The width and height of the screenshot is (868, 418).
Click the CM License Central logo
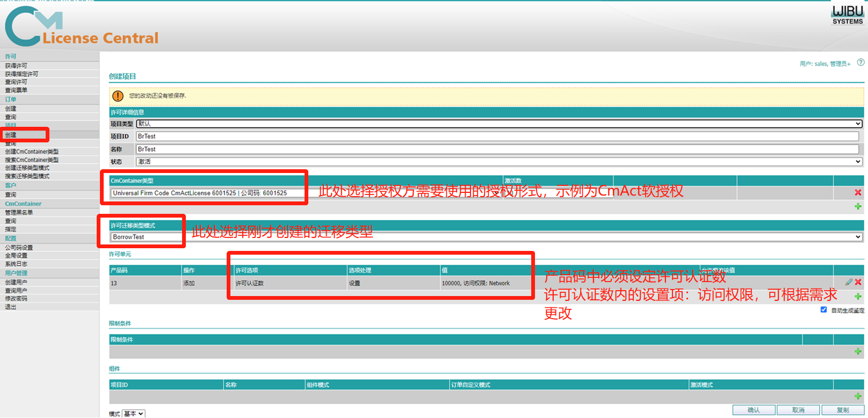[x=82, y=27]
